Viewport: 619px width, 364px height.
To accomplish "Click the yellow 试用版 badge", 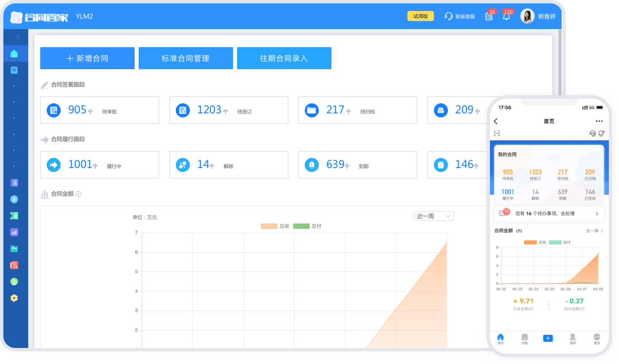I will click(420, 16).
